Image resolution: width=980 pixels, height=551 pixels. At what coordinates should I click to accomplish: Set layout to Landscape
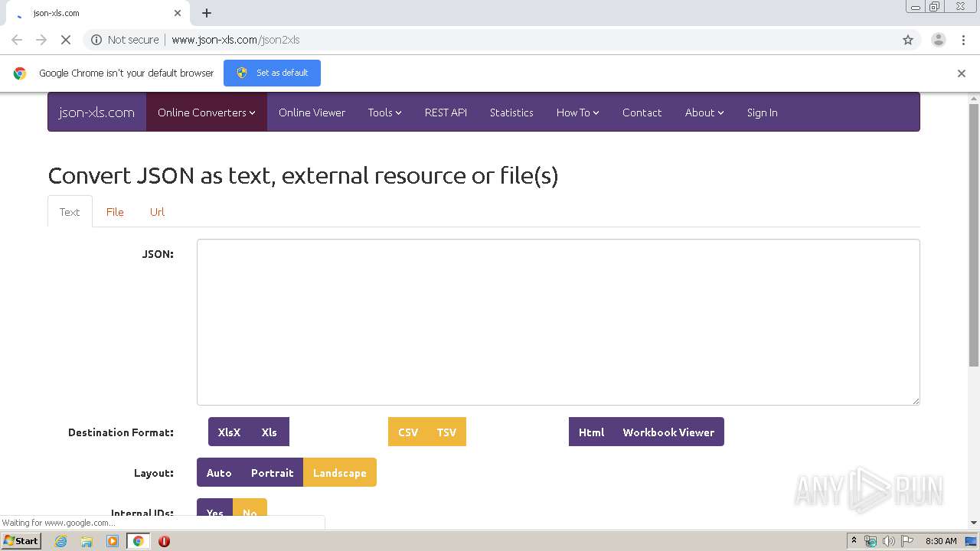340,473
